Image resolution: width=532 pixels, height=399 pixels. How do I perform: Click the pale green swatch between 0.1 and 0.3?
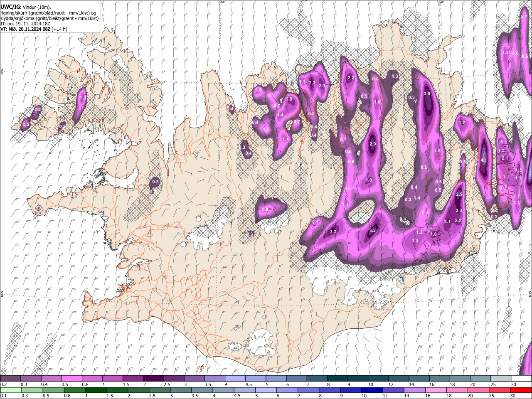(10, 390)
